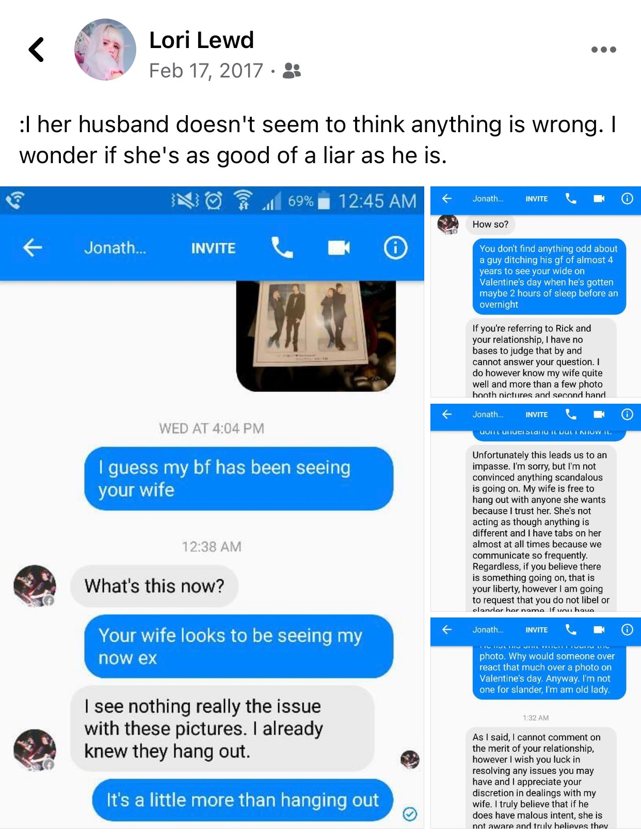Open the three-dot post options menu

coord(603,50)
